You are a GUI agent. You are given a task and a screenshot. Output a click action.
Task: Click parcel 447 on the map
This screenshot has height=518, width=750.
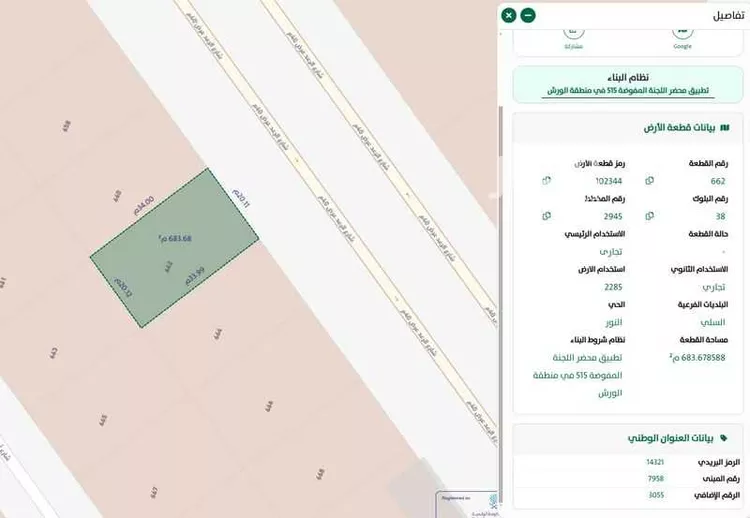(x=154, y=493)
